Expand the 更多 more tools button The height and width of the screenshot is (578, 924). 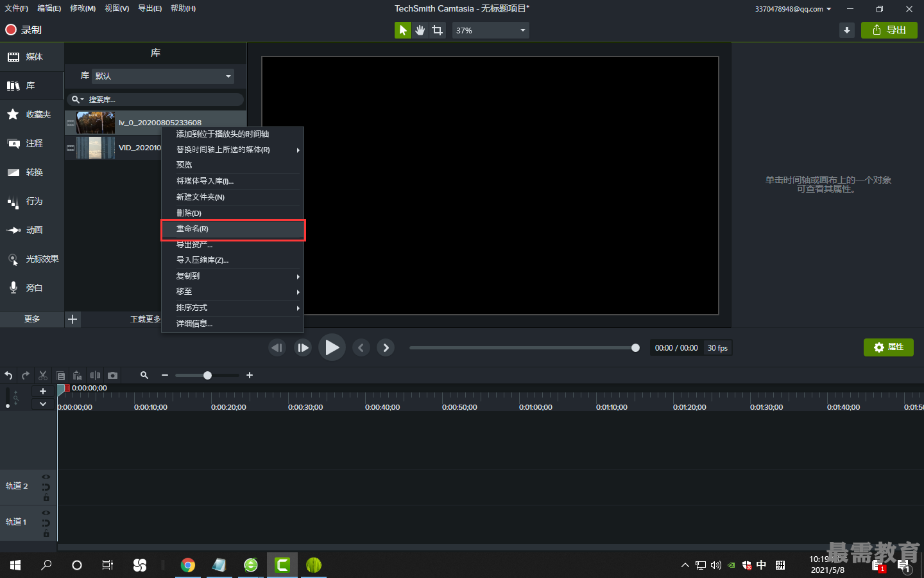32,319
